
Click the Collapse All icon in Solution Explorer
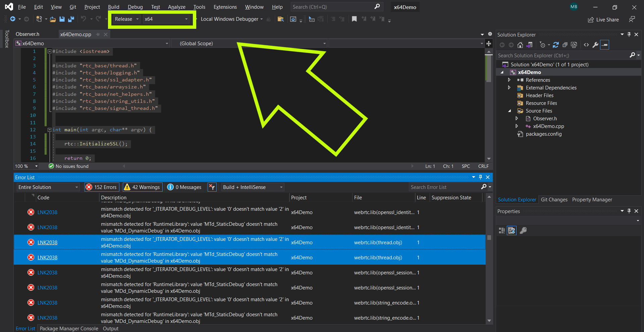(x=565, y=45)
